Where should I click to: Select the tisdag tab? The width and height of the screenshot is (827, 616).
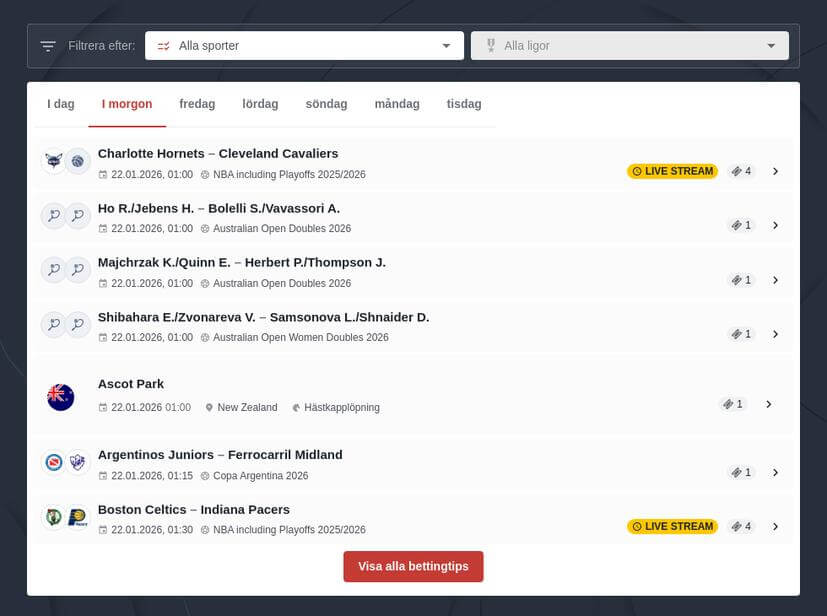[464, 104]
